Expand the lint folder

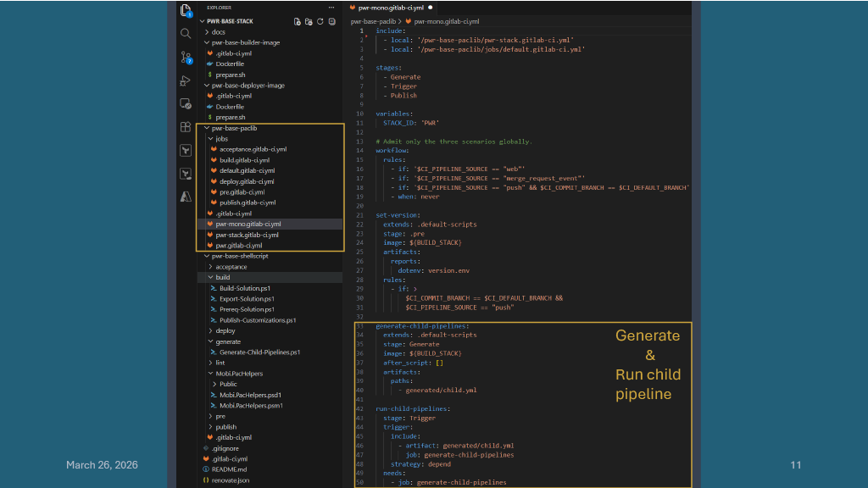(x=220, y=363)
